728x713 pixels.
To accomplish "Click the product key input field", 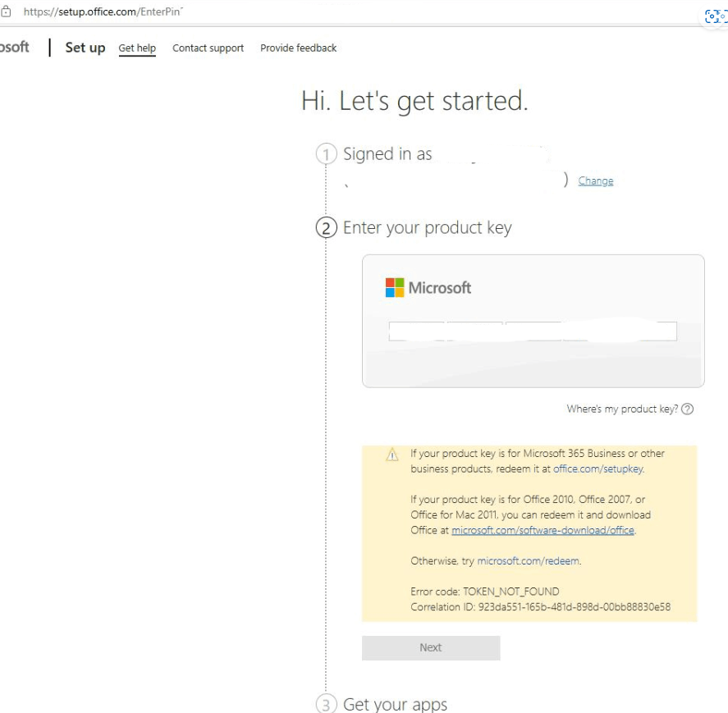I will pyautogui.click(x=533, y=331).
